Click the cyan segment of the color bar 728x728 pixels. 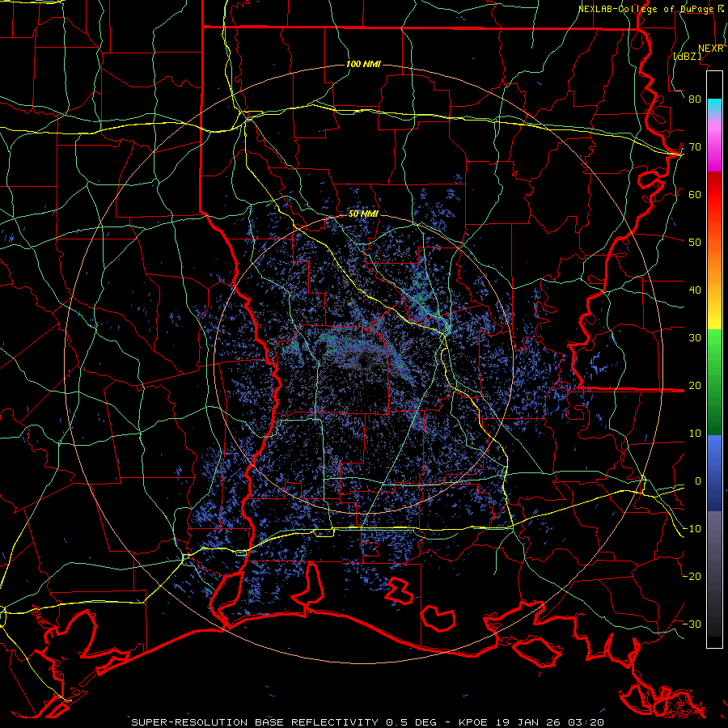click(714, 106)
